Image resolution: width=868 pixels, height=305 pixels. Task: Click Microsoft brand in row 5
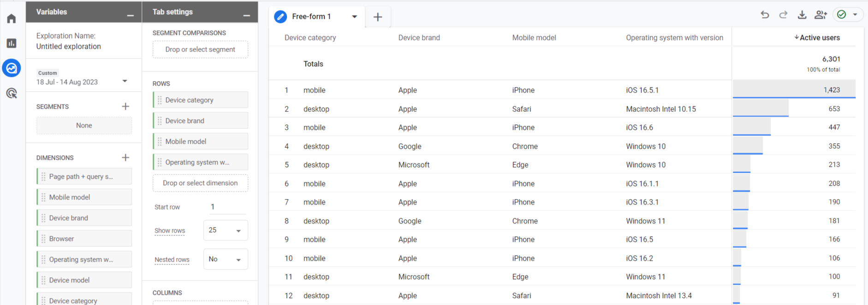tap(414, 165)
